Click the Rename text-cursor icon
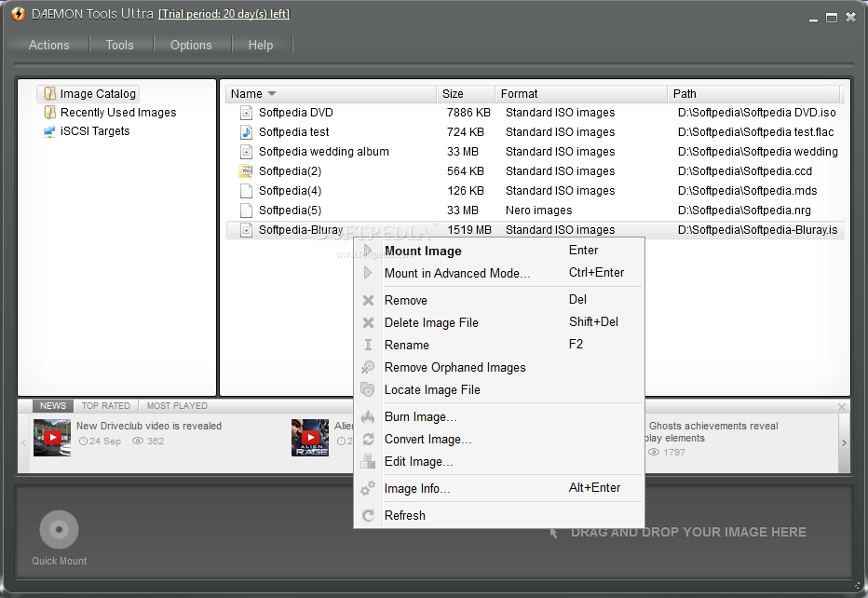868x598 pixels. pyautogui.click(x=369, y=345)
